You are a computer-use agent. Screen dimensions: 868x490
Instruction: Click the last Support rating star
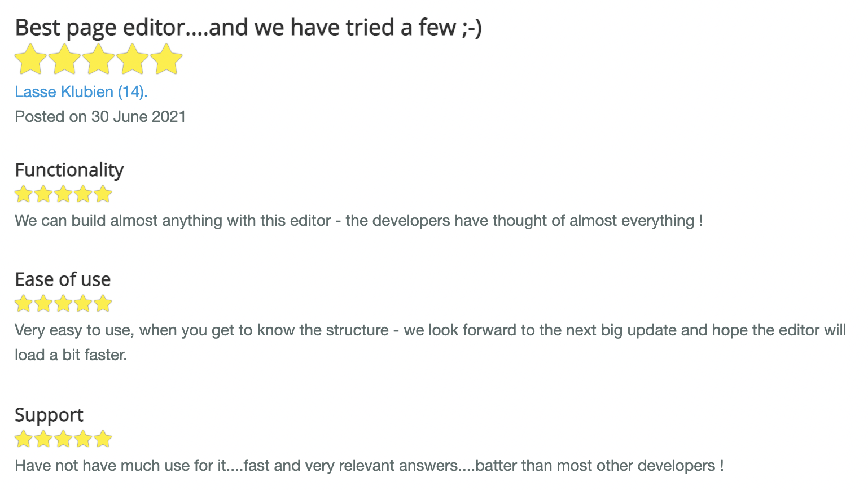(x=103, y=439)
